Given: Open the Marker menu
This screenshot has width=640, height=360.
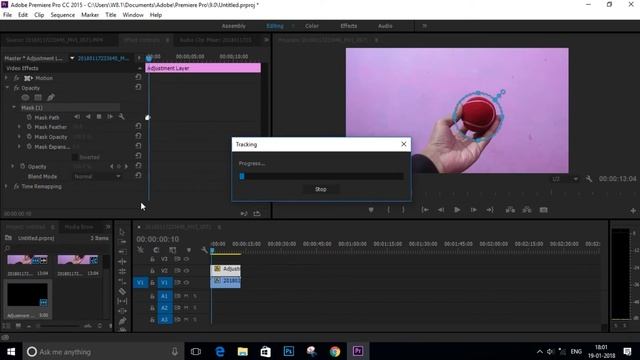Looking at the screenshot, I should [90, 15].
